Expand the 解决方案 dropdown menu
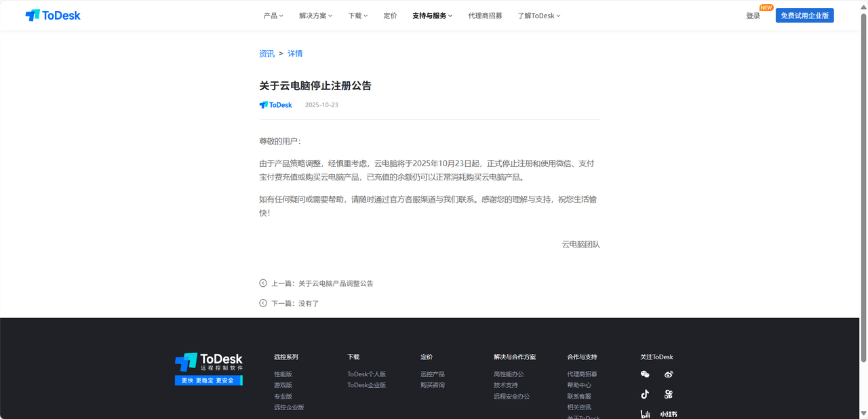 [315, 16]
